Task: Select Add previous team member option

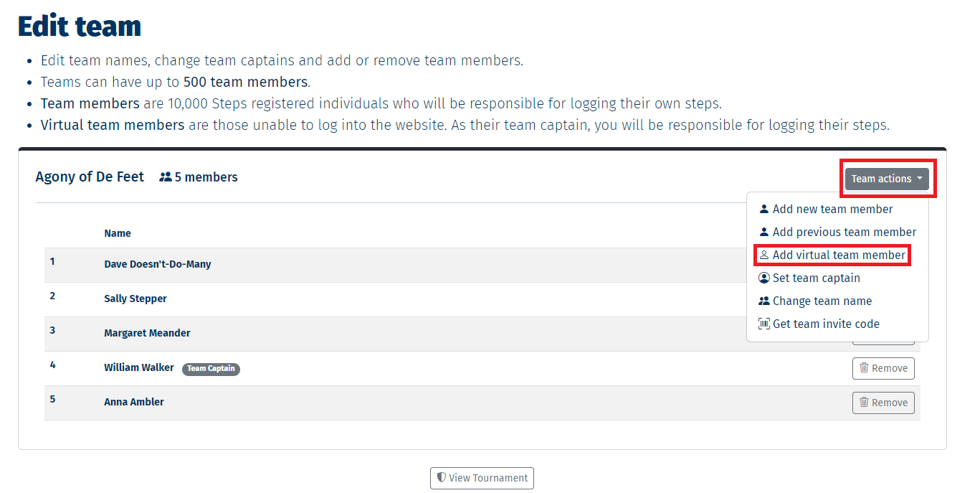Action: click(x=837, y=233)
